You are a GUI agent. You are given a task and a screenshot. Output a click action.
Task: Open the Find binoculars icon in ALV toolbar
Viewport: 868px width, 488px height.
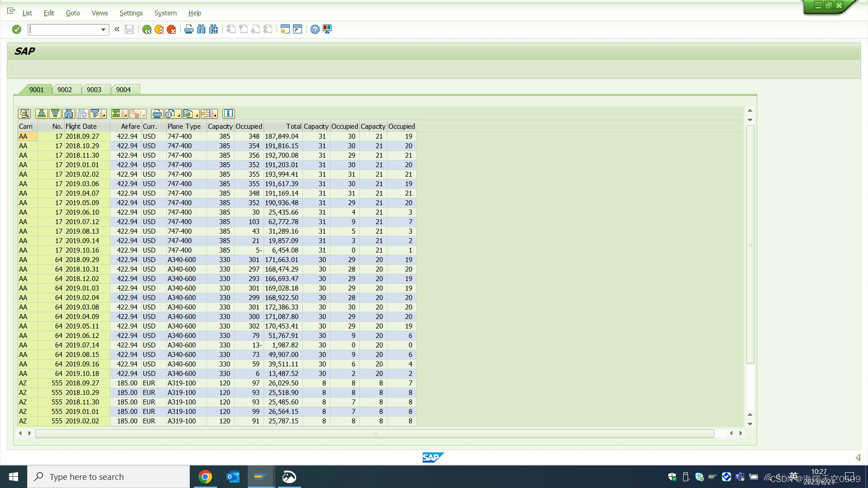point(68,113)
